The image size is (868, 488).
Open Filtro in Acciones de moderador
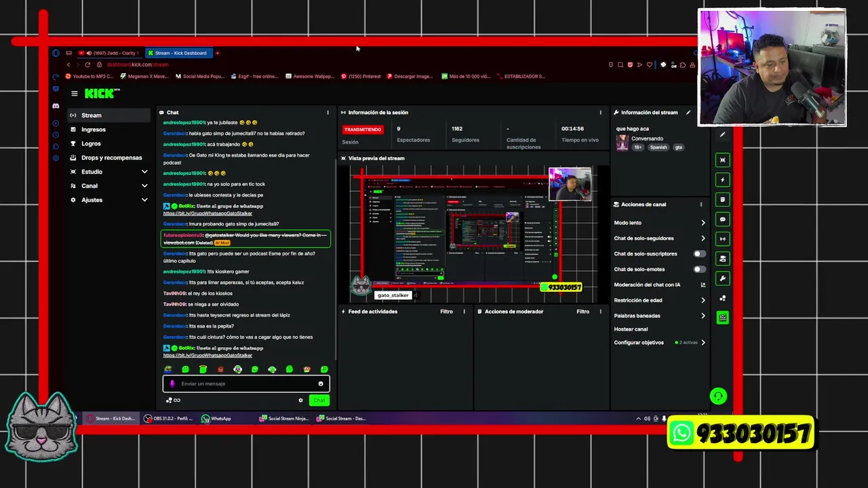(583, 312)
